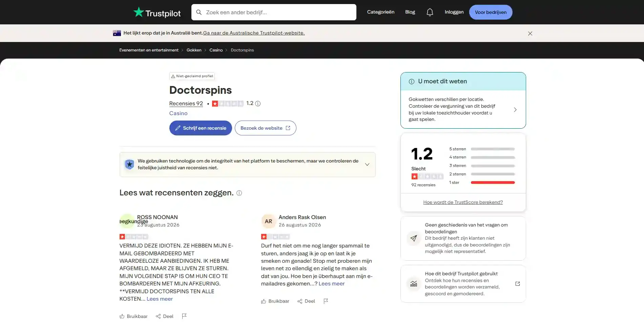Mark Anders Rask Olsen's review as Bruikbaar
The image size is (644, 322).
coord(275,301)
